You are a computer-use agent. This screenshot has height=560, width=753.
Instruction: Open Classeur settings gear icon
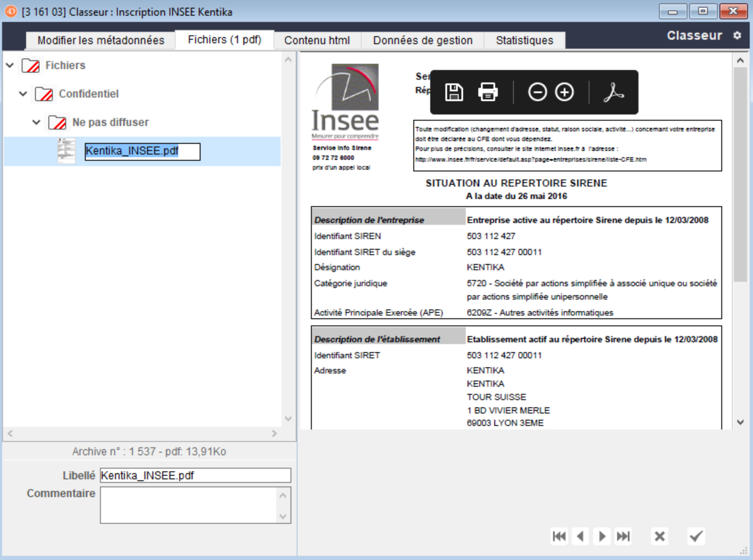pos(737,36)
